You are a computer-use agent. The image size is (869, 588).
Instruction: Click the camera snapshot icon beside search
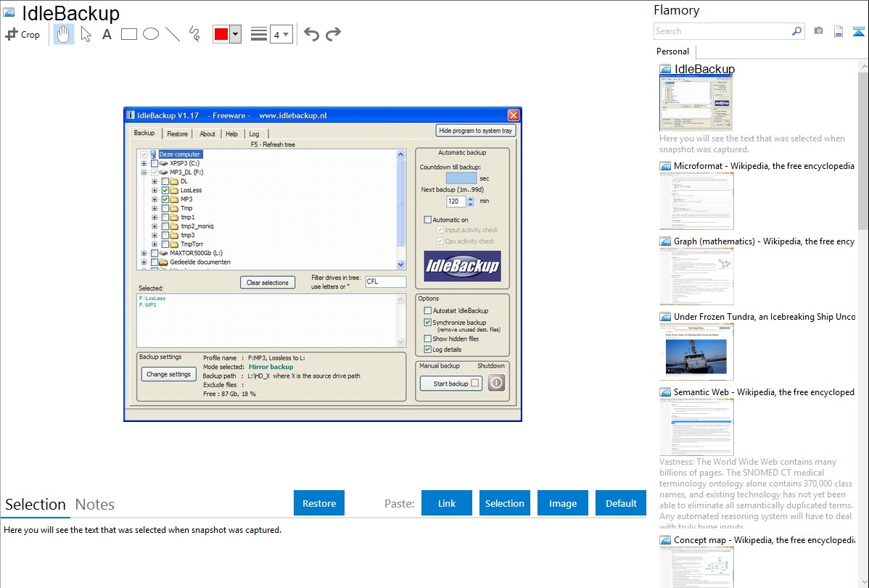pyautogui.click(x=818, y=31)
